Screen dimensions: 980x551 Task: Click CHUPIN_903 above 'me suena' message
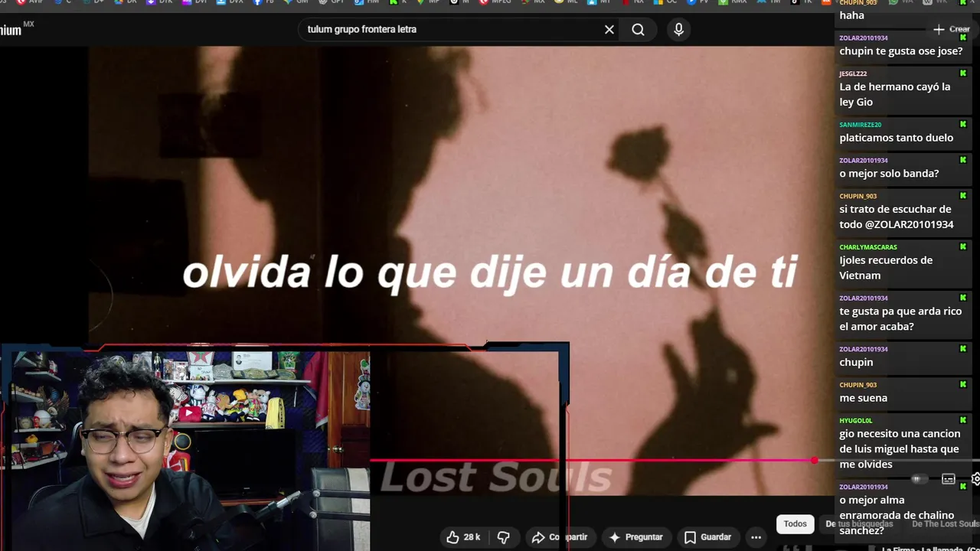(858, 385)
